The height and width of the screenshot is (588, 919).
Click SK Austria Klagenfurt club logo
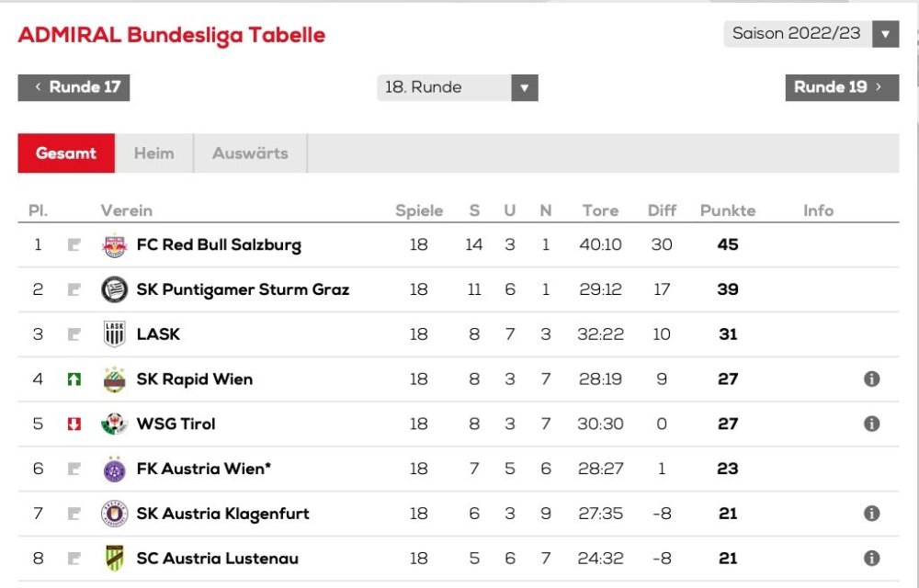coord(114,514)
